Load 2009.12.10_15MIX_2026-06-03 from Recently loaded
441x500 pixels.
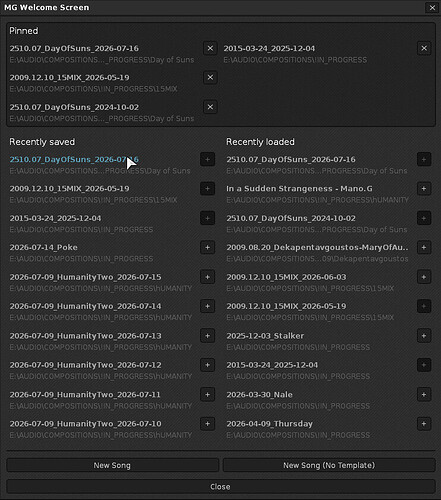[x=286, y=277]
